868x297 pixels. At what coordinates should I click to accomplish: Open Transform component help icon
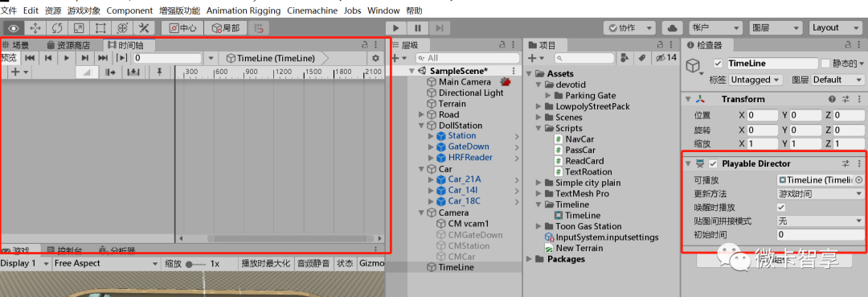tap(832, 99)
